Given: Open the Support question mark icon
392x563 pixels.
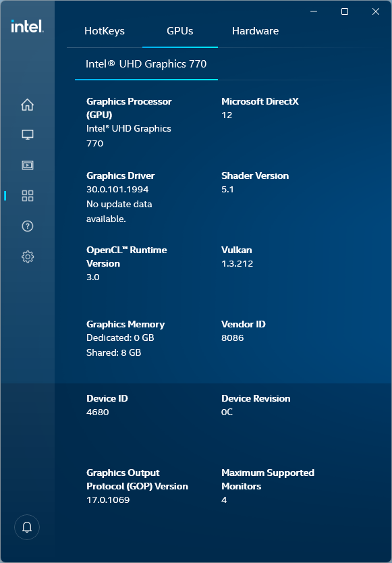Looking at the screenshot, I should 27,226.
